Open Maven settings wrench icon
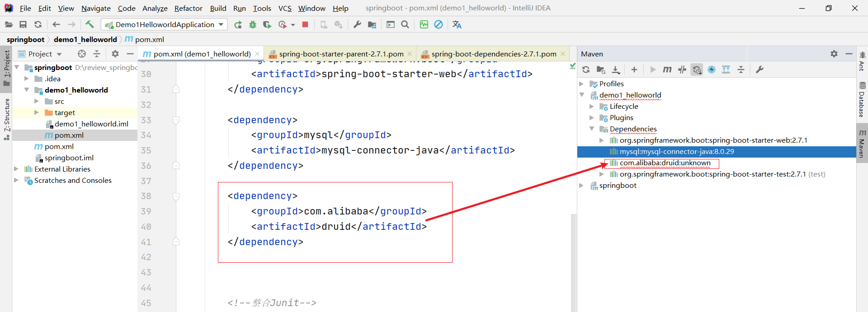 tap(759, 70)
